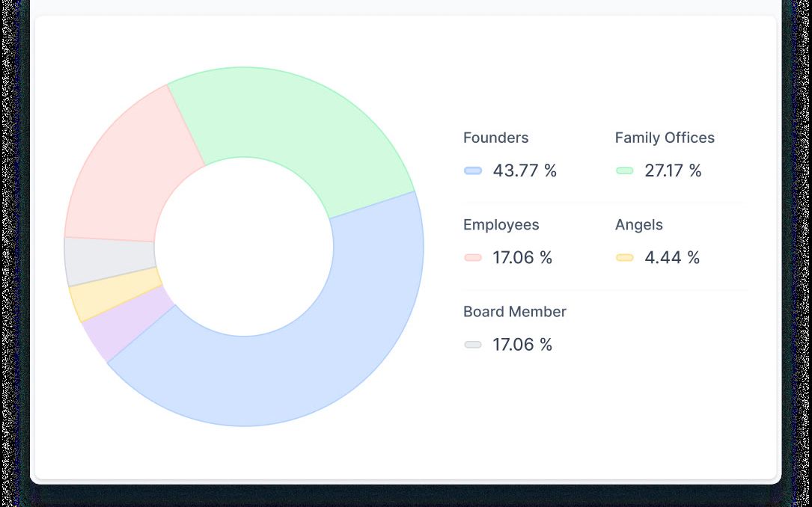Click the "27.17 %" Family Offices value
Viewport: 812px width, 507px height.
[x=673, y=170]
